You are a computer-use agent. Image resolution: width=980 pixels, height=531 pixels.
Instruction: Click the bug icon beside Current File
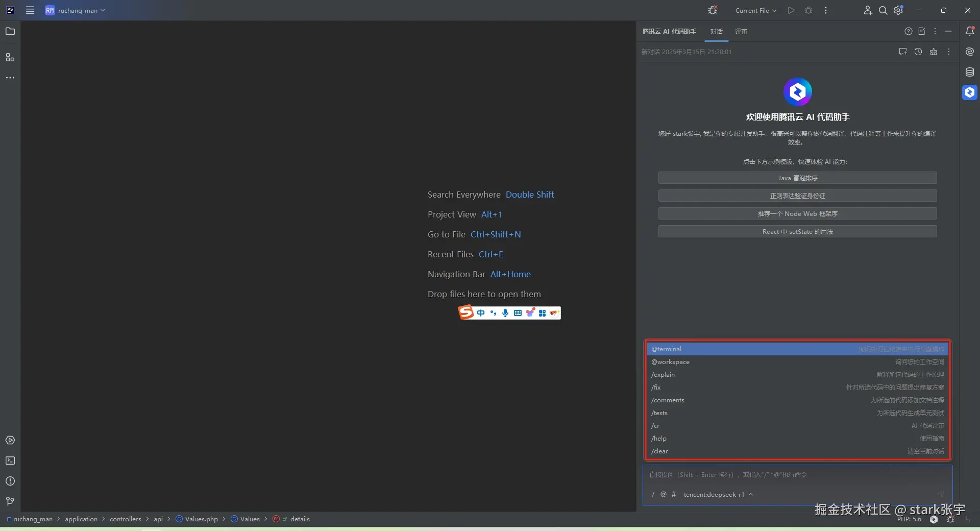[x=713, y=10]
